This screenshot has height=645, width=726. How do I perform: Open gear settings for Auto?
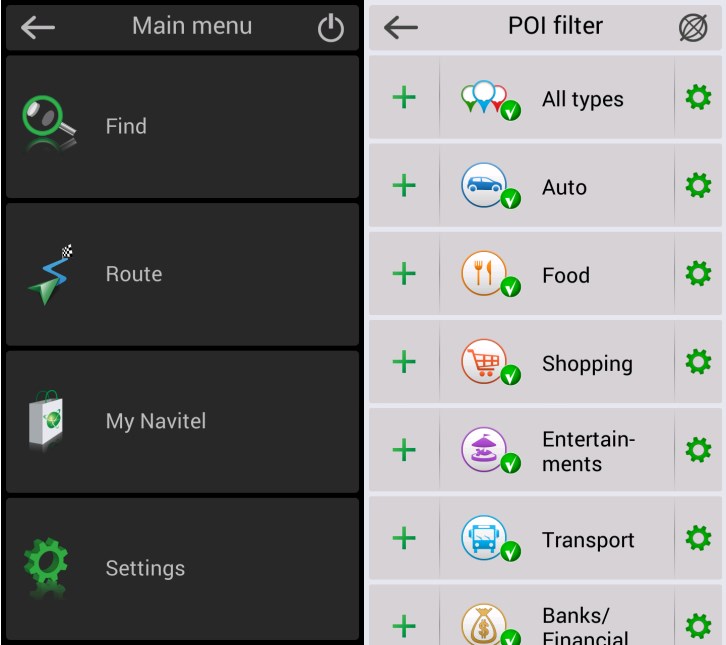tap(698, 186)
